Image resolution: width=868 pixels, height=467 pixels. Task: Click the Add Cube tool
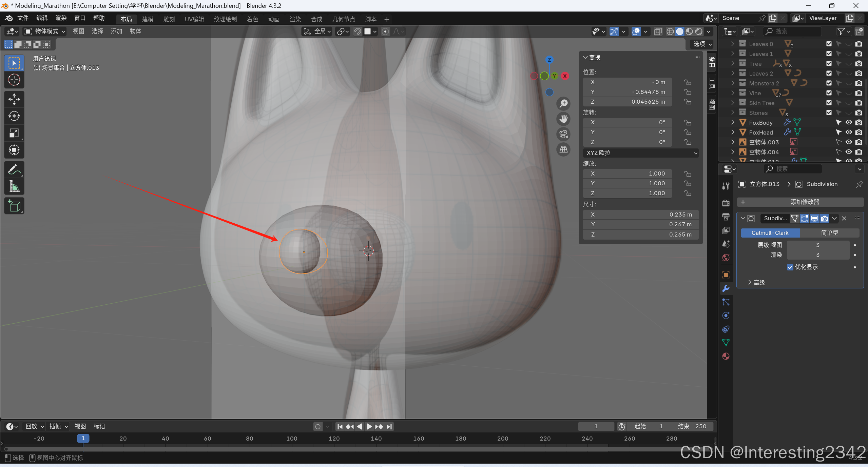click(x=14, y=206)
